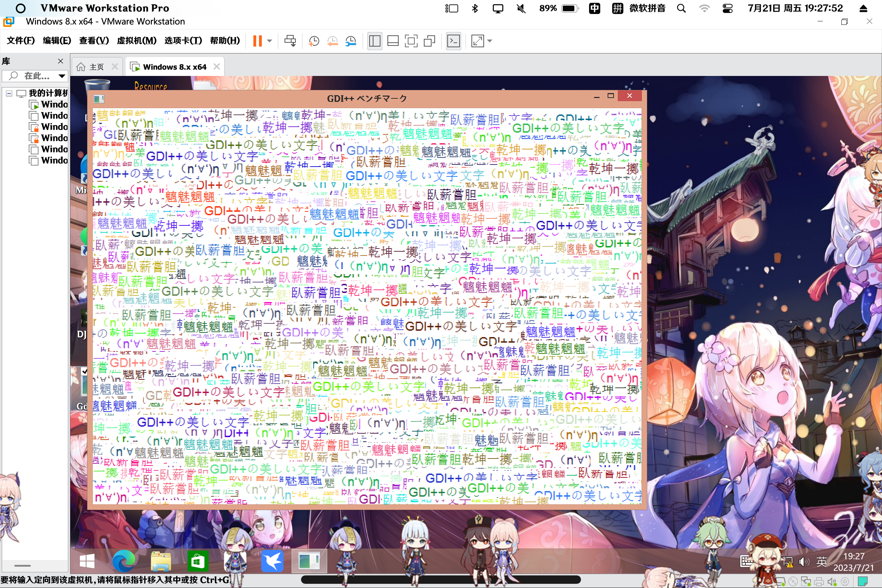Click the sound card status icon

[832, 581]
